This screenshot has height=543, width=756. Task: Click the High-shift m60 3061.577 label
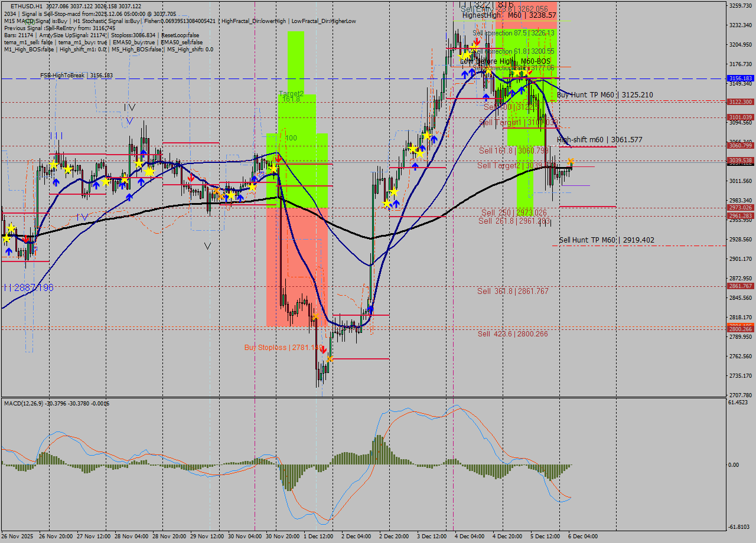pyautogui.click(x=599, y=140)
